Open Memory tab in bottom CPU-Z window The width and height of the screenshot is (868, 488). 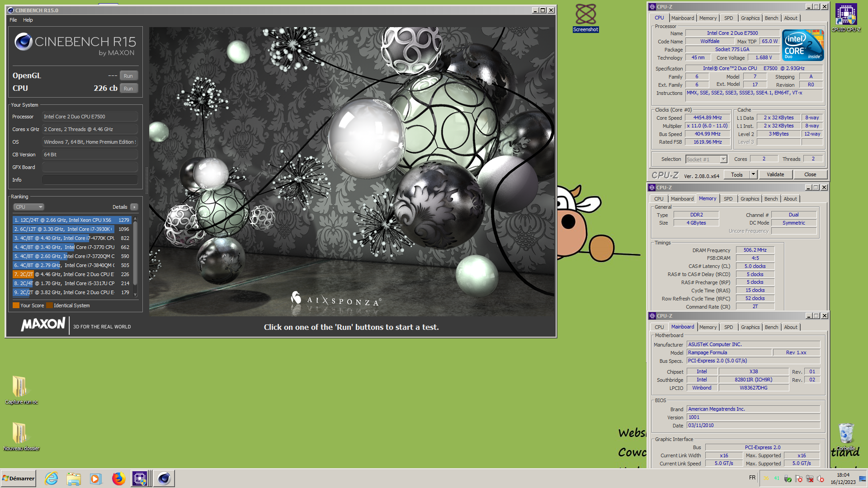(708, 327)
